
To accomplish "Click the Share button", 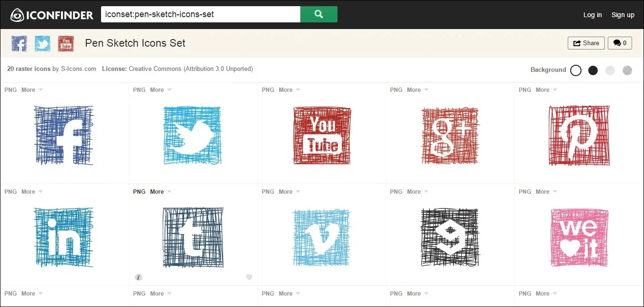I will [x=586, y=43].
